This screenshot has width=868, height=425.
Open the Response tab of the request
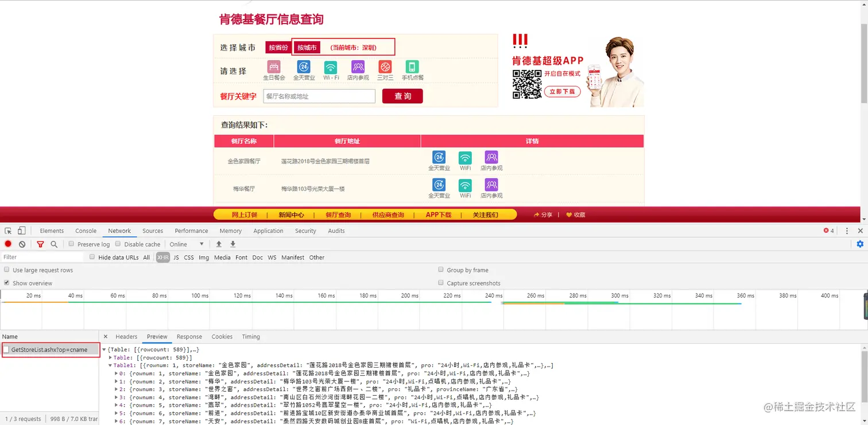pos(189,337)
